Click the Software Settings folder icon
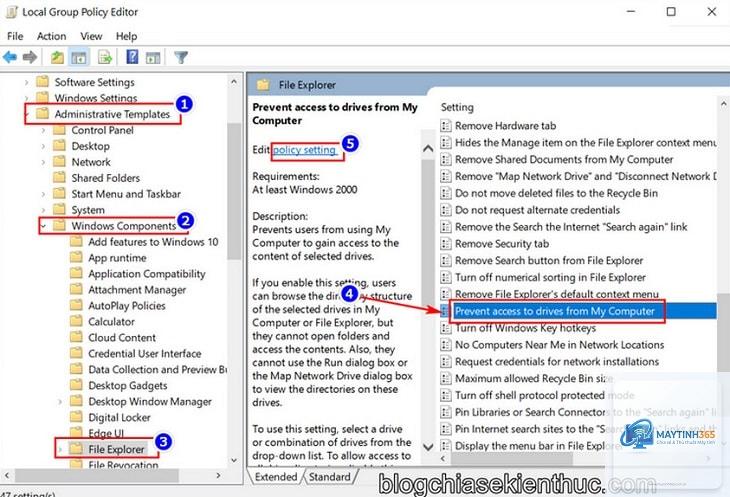730x497 pixels. (x=42, y=81)
